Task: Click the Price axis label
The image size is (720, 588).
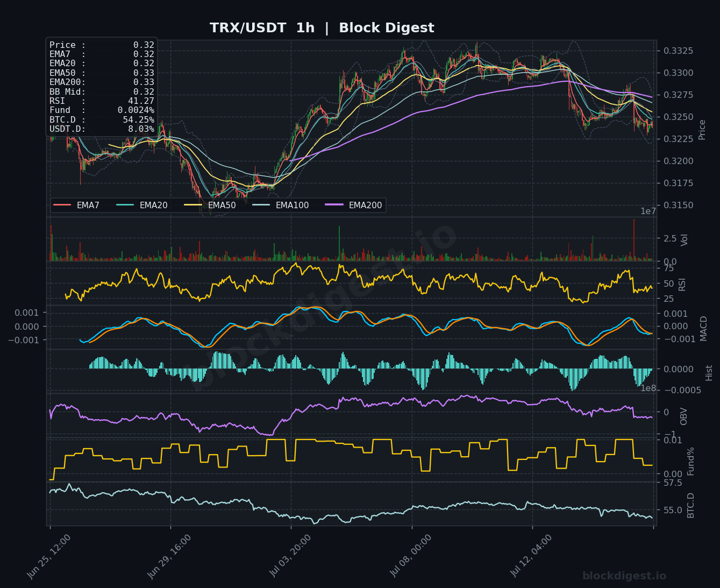Action: 702,130
